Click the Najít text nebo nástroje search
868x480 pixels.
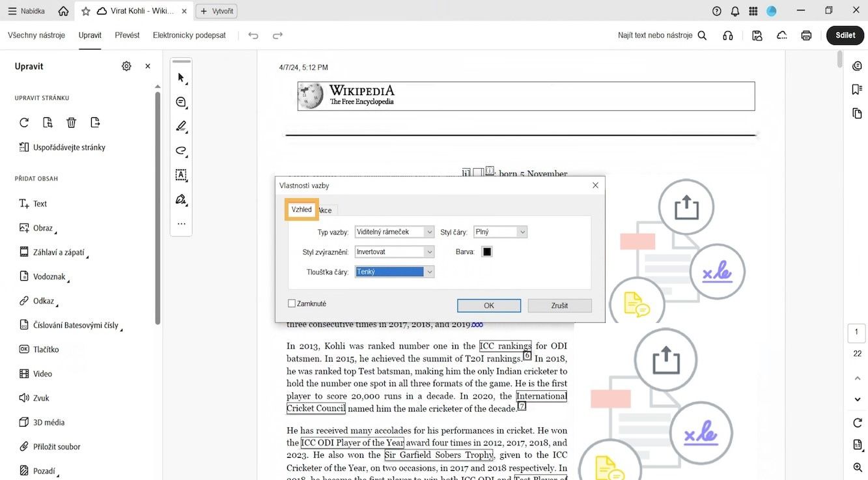662,35
